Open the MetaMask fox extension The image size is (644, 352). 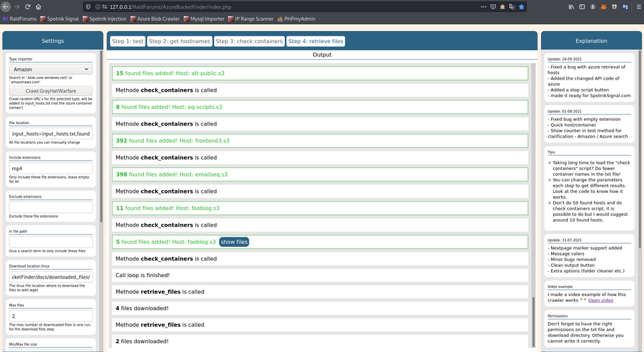[604, 7]
